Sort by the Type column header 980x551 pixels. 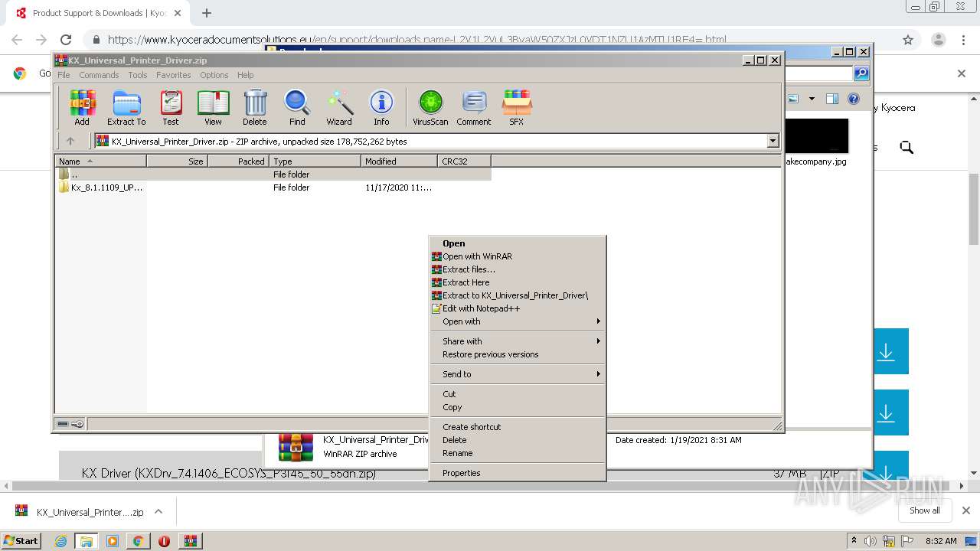pos(315,161)
